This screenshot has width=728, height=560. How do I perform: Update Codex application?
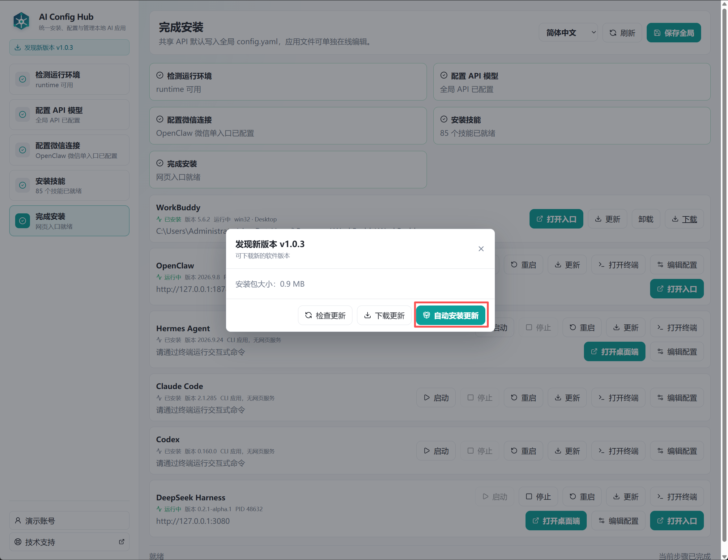(567, 451)
